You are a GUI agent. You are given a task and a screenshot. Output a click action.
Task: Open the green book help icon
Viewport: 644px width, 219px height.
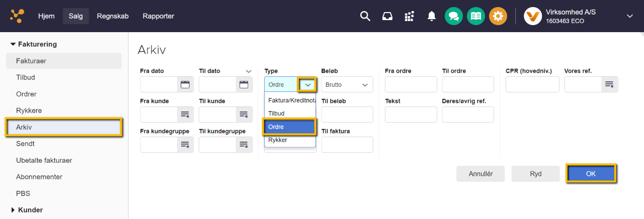click(x=476, y=16)
